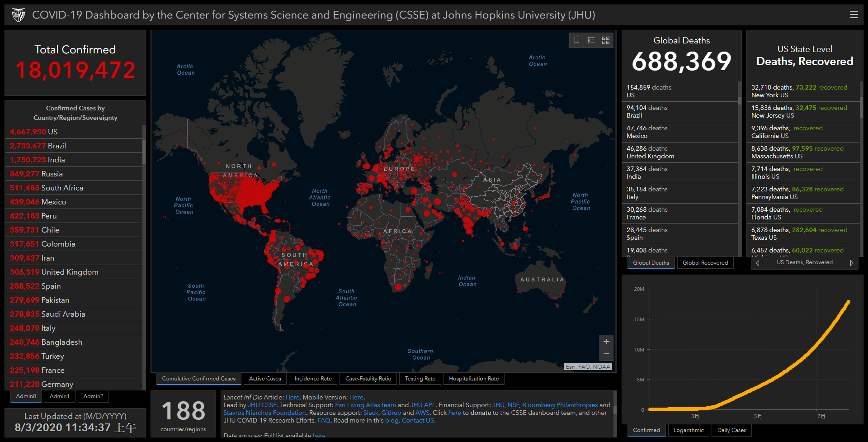The height and width of the screenshot is (442, 868).
Task: Open the Contact US link
Action: point(418,421)
